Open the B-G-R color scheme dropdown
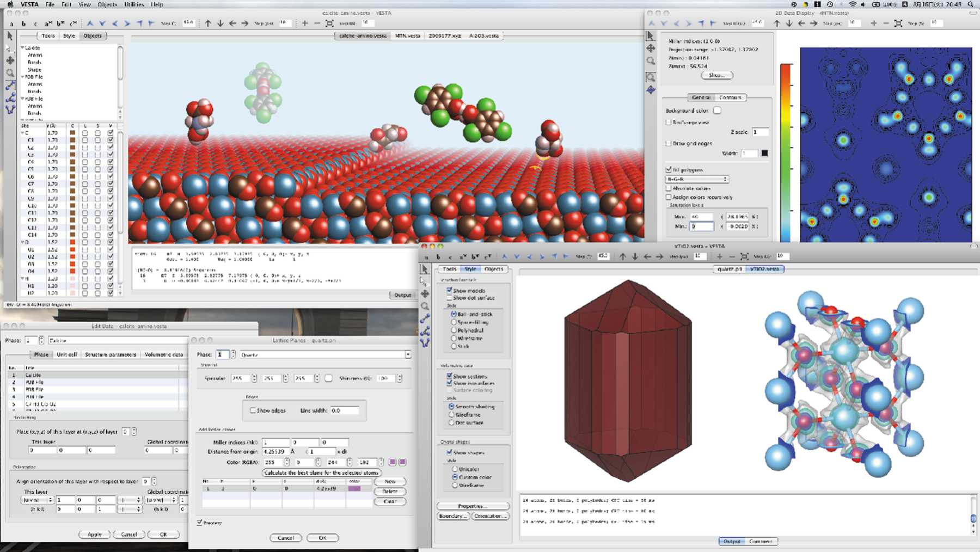Viewport: 980px width, 552px height. [x=697, y=179]
